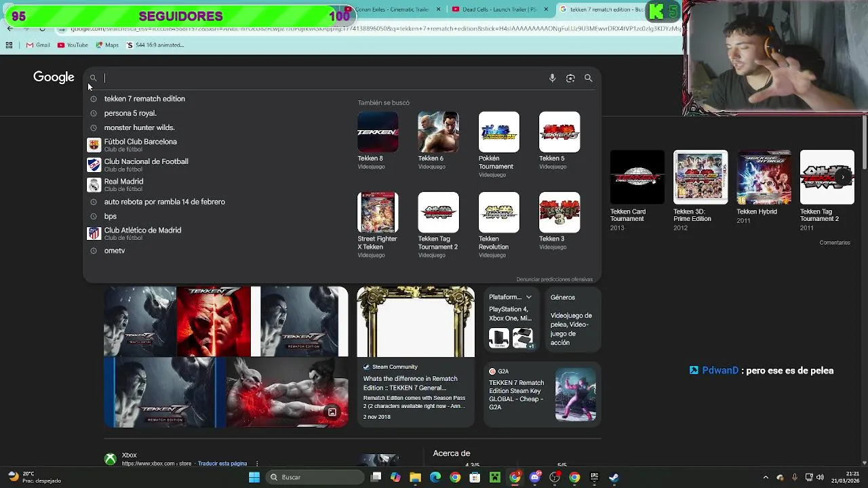Select the tekken 7 rematch edition tab
Image resolution: width=868 pixels, height=488 pixels.
click(601, 9)
